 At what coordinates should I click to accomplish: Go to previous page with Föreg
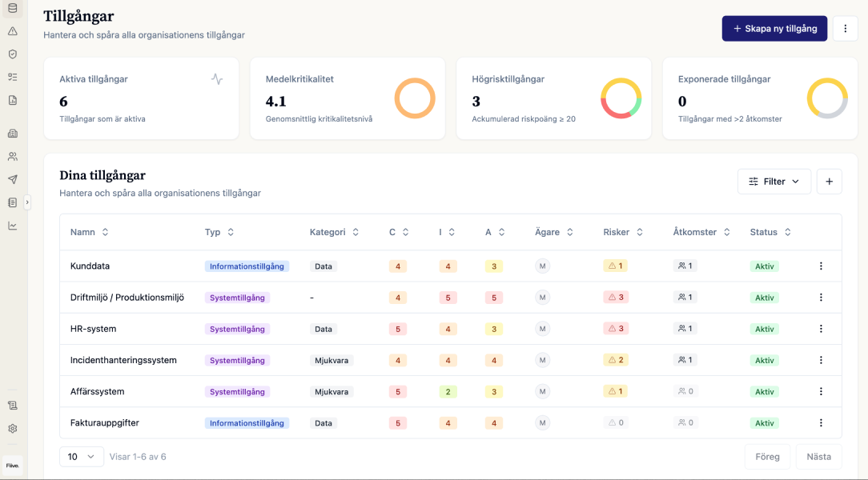coord(767,457)
